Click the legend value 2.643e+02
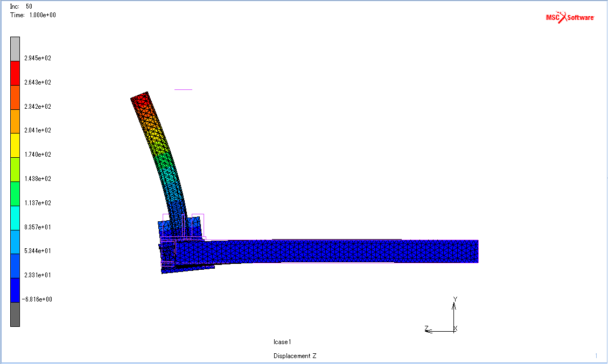 coord(38,82)
